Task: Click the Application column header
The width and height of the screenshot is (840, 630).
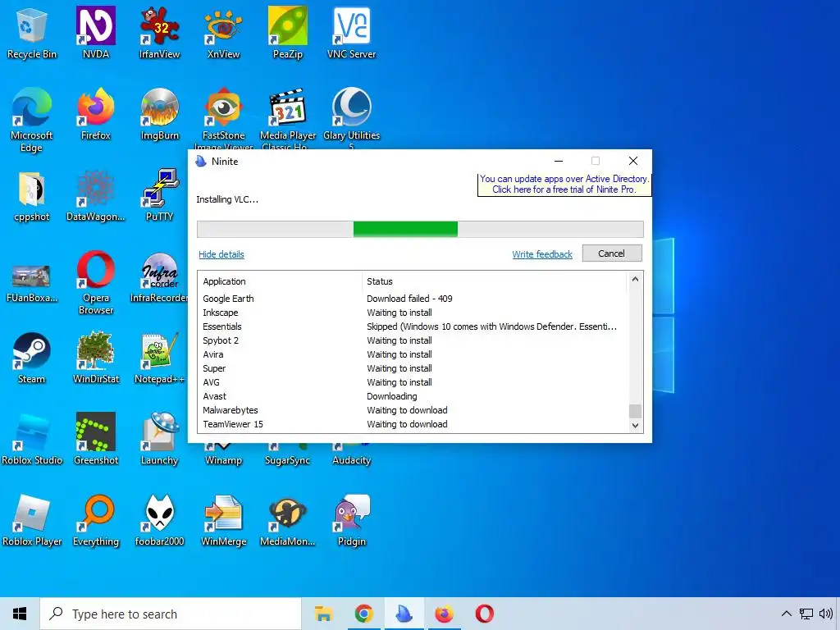Action: pos(279,281)
